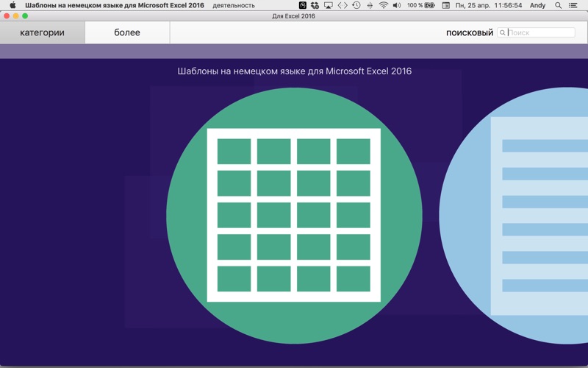Click the crosshair arrows icon in menu bar

tap(370, 5)
